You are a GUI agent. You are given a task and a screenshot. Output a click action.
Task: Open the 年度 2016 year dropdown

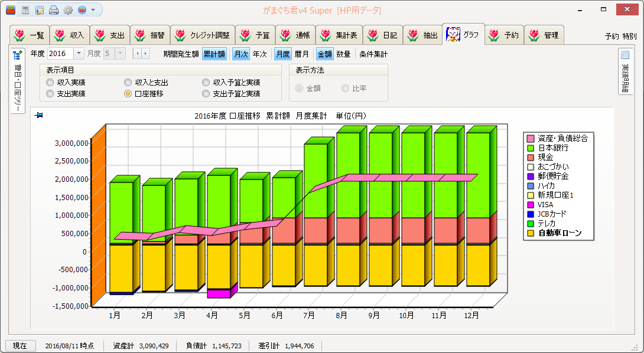tap(79, 54)
